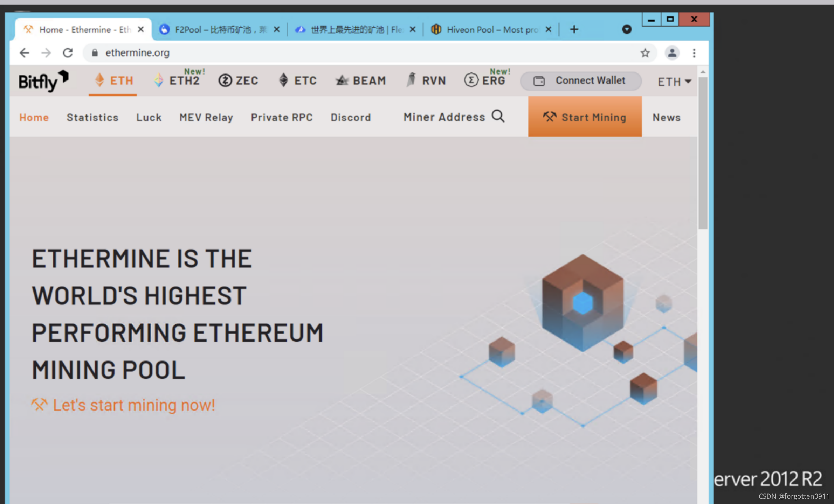This screenshot has width=834, height=504.
Task: Open the Discord link
Action: point(351,117)
